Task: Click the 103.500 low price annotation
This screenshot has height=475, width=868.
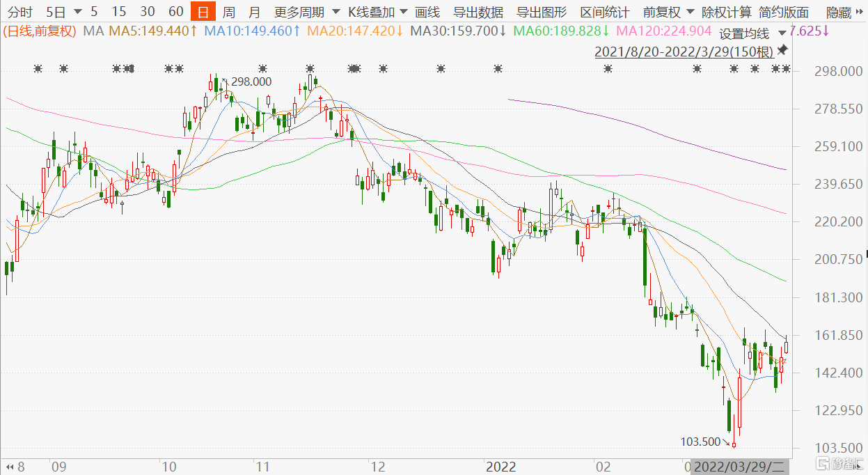Action: tap(701, 442)
